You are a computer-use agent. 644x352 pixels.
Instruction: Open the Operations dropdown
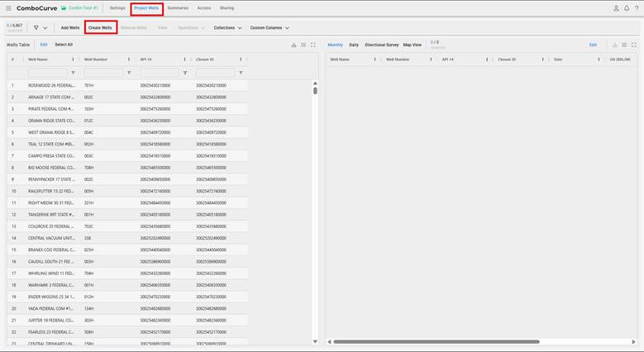point(191,28)
